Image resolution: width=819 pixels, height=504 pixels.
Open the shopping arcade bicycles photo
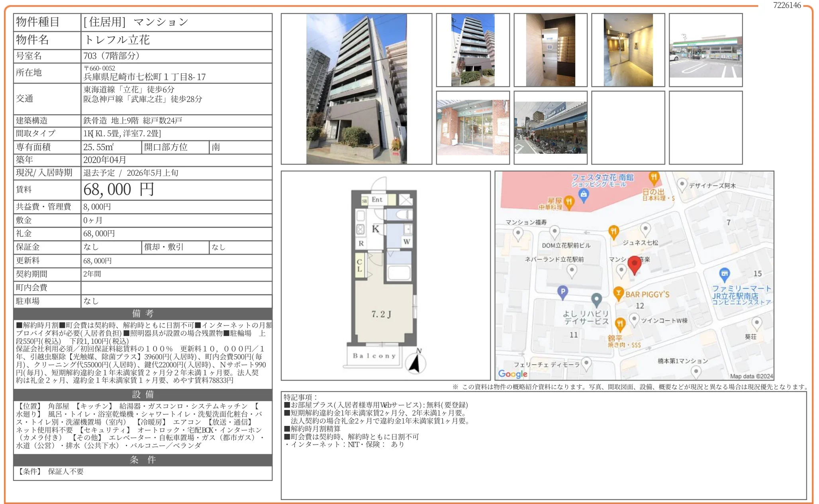tap(550, 127)
